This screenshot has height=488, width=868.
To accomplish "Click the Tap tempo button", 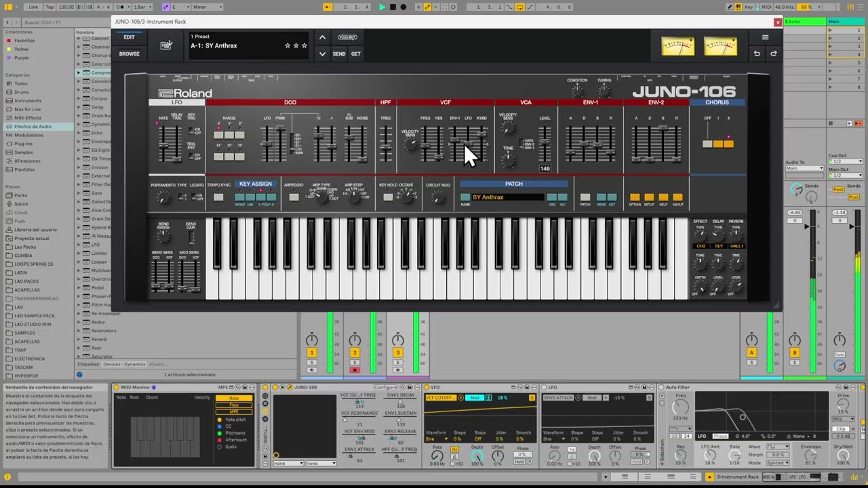I will point(50,7).
